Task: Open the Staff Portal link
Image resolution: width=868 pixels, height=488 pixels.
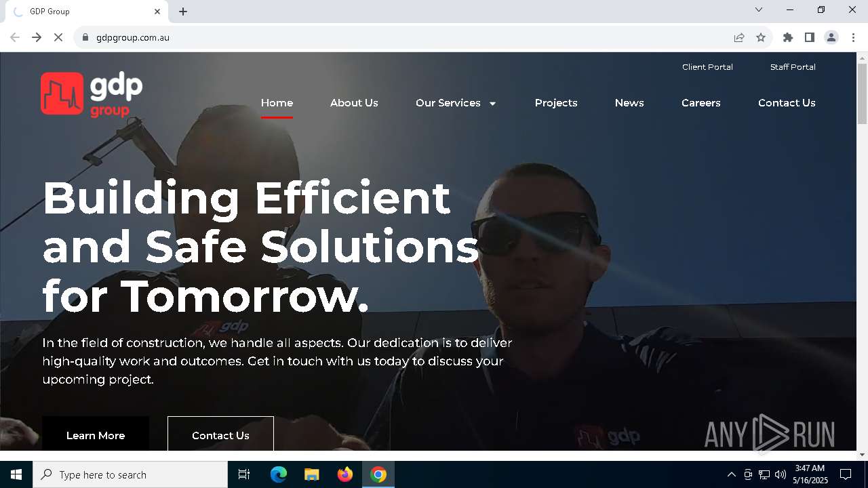Action: (793, 67)
